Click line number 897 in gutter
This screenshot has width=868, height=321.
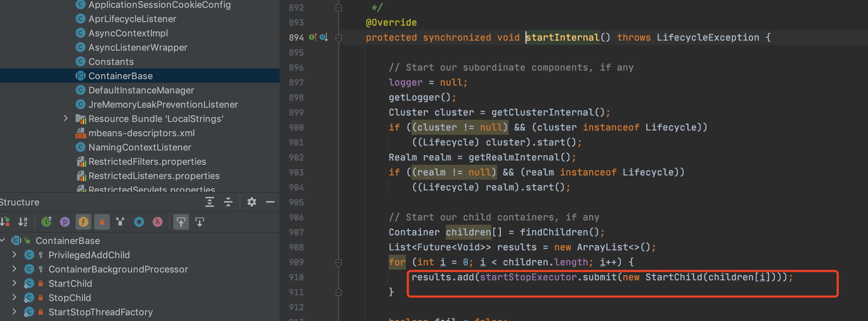pyautogui.click(x=296, y=82)
